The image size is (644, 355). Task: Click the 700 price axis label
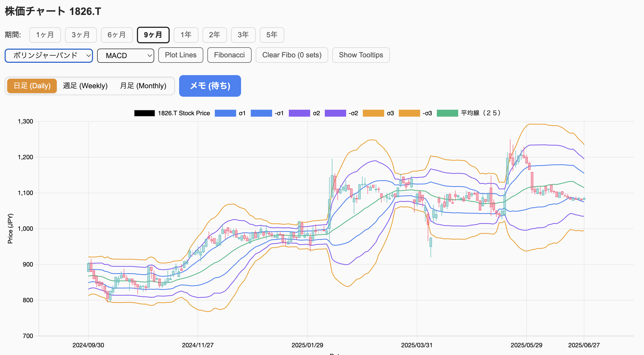28,336
